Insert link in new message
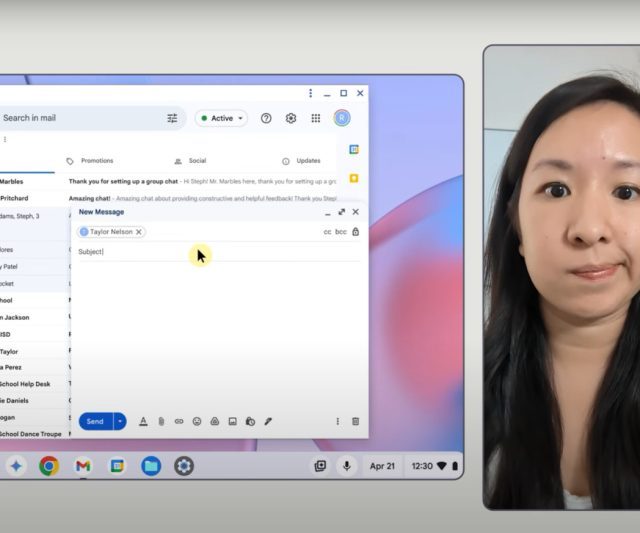The width and height of the screenshot is (640, 533). 179,422
